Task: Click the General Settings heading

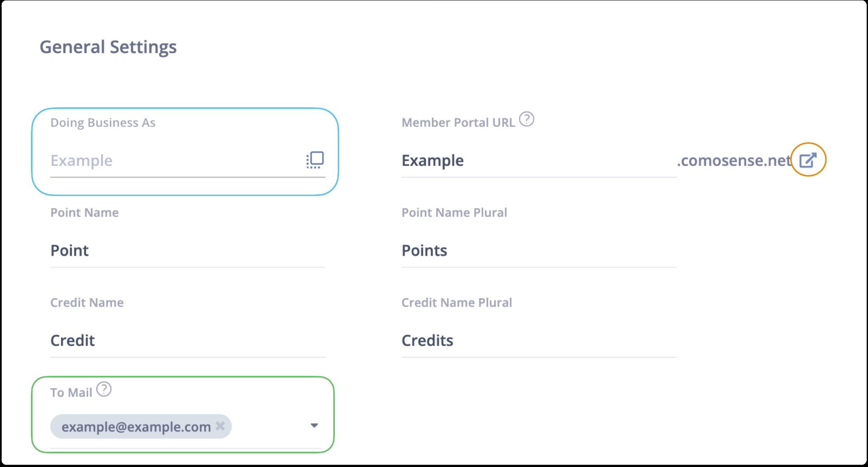Action: click(x=108, y=47)
